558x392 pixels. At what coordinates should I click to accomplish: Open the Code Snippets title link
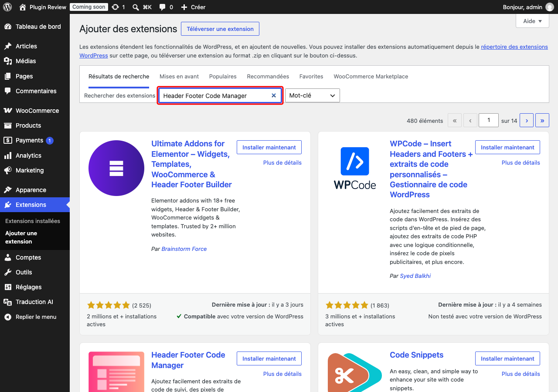(x=417, y=355)
